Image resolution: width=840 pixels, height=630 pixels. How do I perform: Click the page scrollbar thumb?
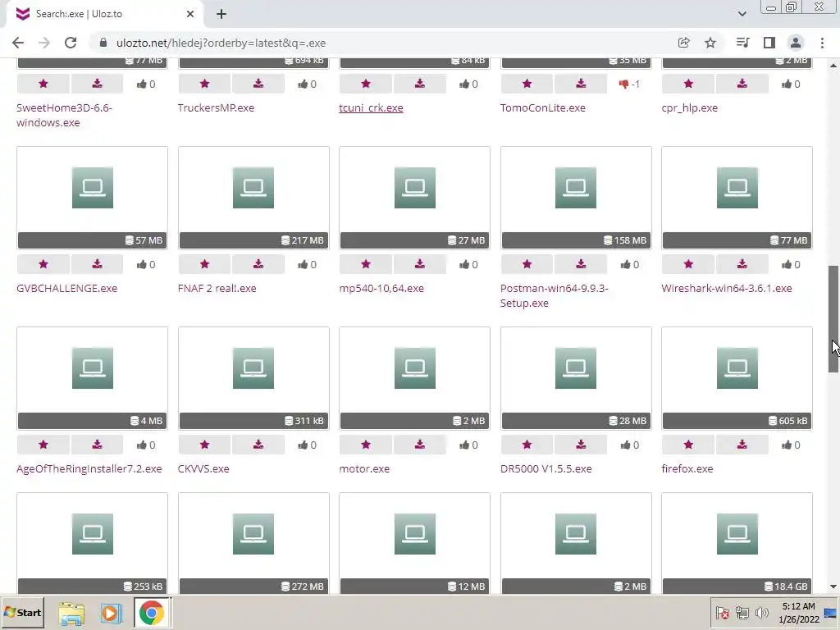click(x=833, y=319)
